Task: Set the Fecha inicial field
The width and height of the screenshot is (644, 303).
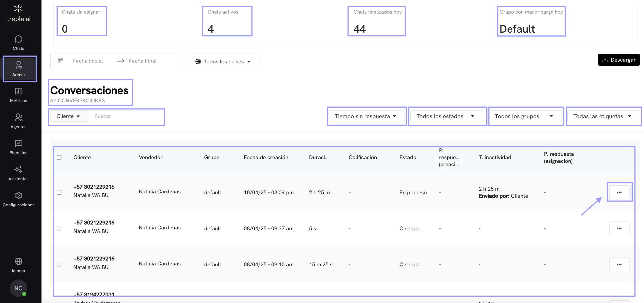Action: tap(88, 61)
